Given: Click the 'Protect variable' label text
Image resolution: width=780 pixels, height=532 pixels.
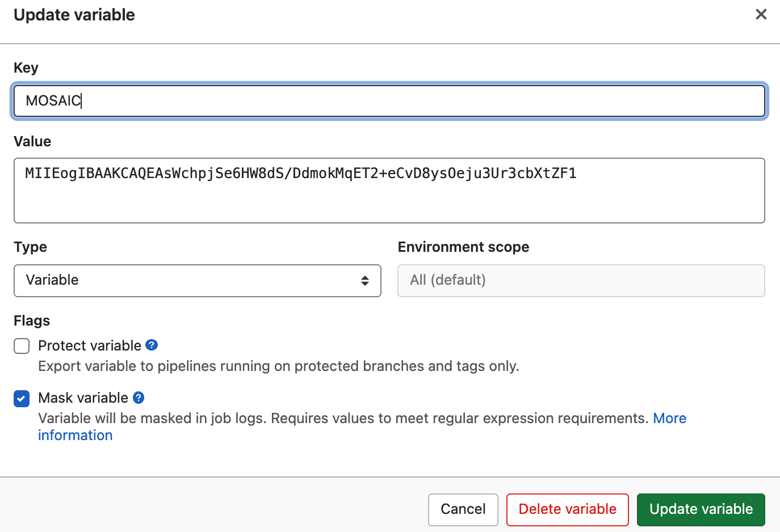Looking at the screenshot, I should pos(90,345).
